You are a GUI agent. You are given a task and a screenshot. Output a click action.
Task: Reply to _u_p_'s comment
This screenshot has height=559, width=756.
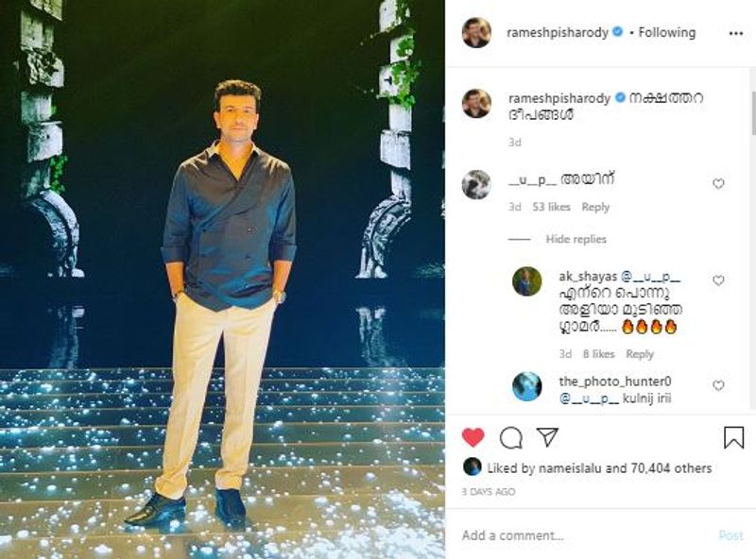(x=595, y=207)
